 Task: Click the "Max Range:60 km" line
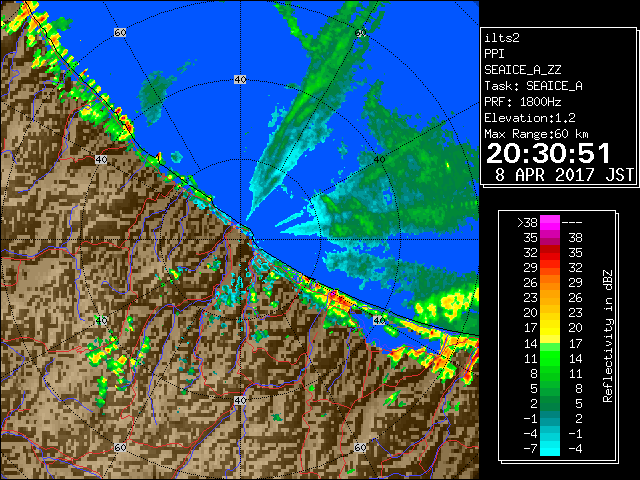(x=536, y=134)
